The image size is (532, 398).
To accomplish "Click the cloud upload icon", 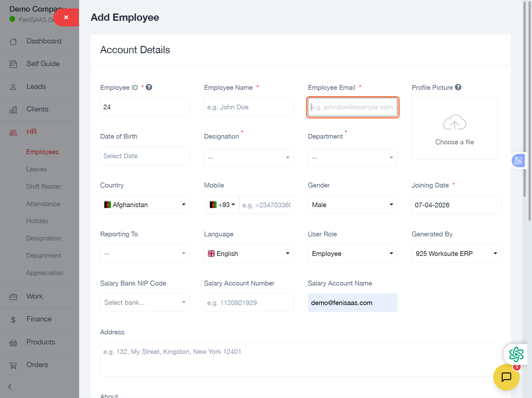I will (x=454, y=123).
